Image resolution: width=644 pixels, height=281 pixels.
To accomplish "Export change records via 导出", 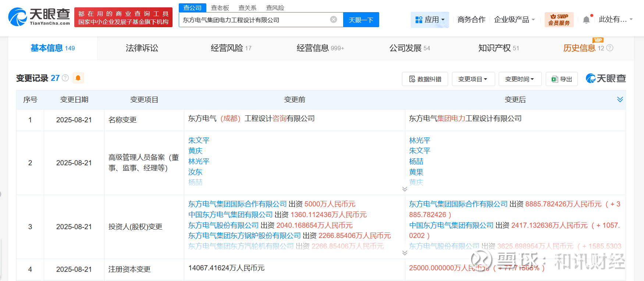I will click(x=562, y=79).
